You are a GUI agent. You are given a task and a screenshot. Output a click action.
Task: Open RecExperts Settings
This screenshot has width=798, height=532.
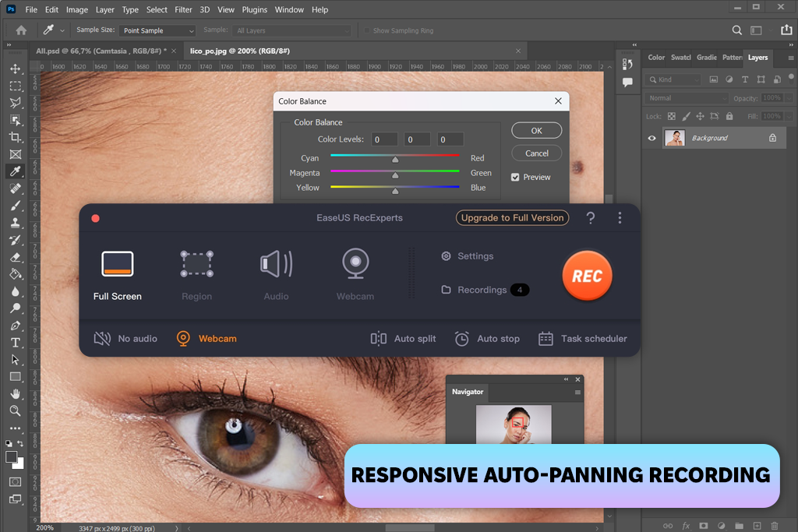tap(468, 256)
